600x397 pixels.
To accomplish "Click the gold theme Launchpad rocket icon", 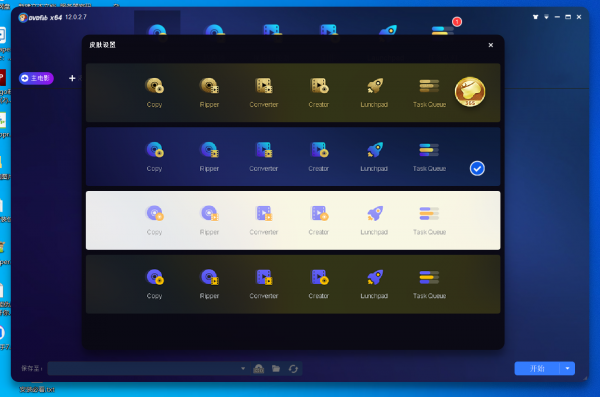I will [375, 86].
